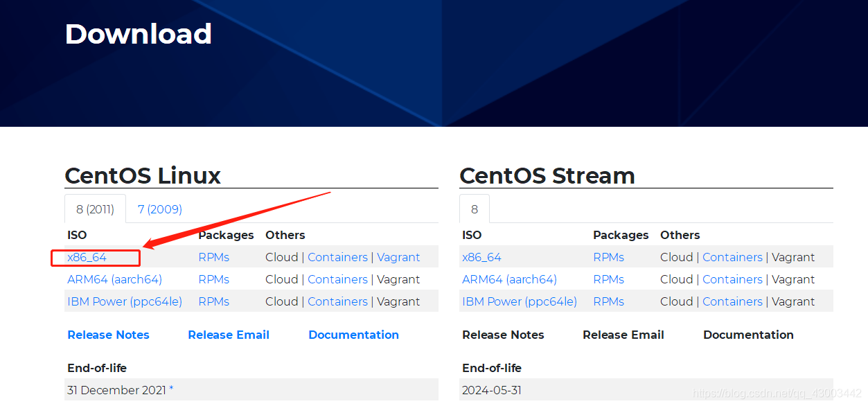Viewport: 868px width, 406px height.
Task: Open Containers in CentOS Linux x86_64 row
Action: coord(337,257)
